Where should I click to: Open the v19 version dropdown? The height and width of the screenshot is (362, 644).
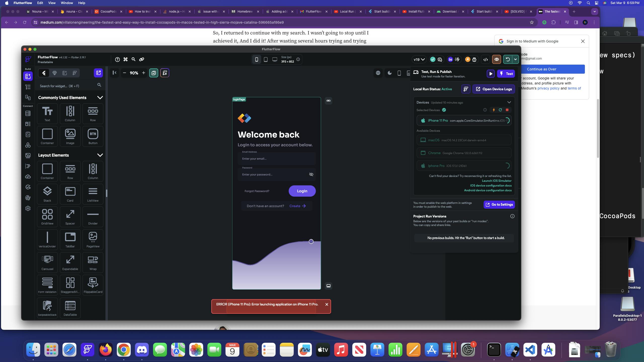coord(419,60)
